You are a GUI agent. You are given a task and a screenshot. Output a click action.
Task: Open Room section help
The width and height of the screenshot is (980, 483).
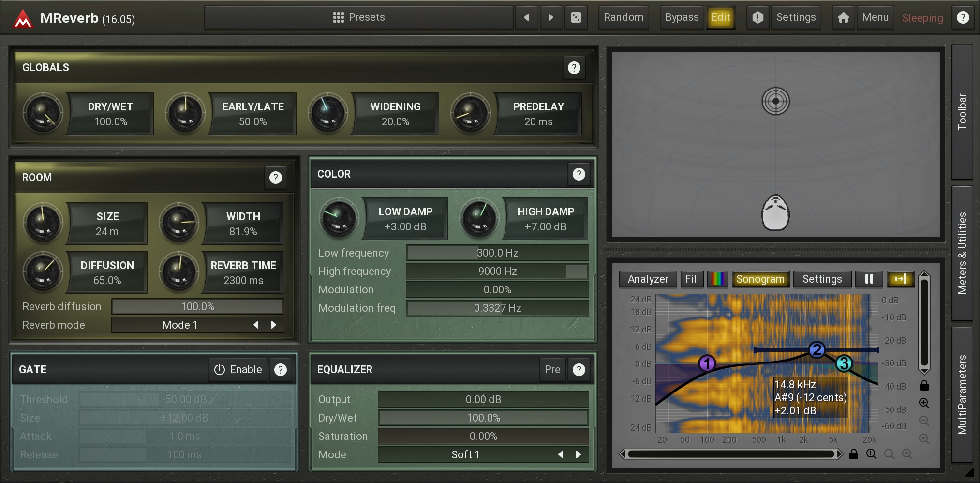276,178
